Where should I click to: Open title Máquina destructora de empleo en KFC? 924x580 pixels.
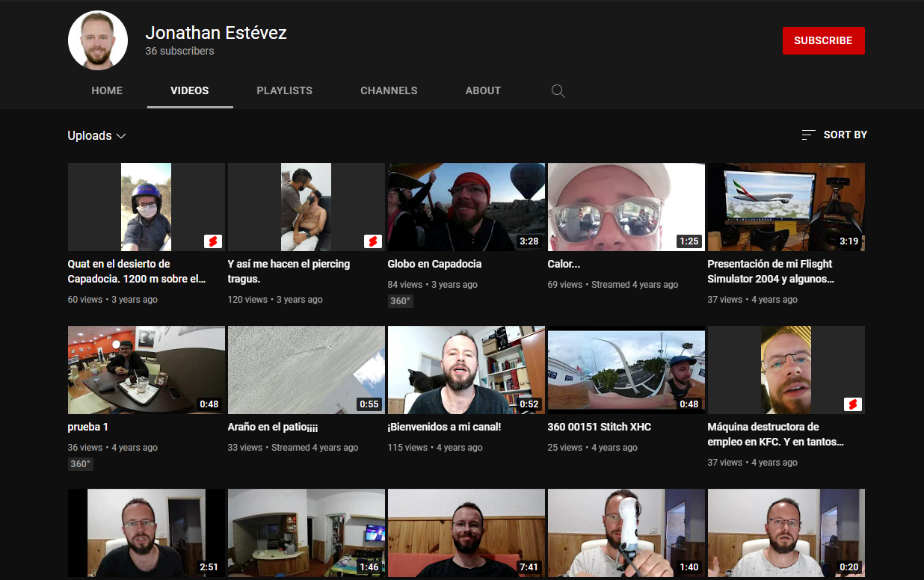(776, 434)
